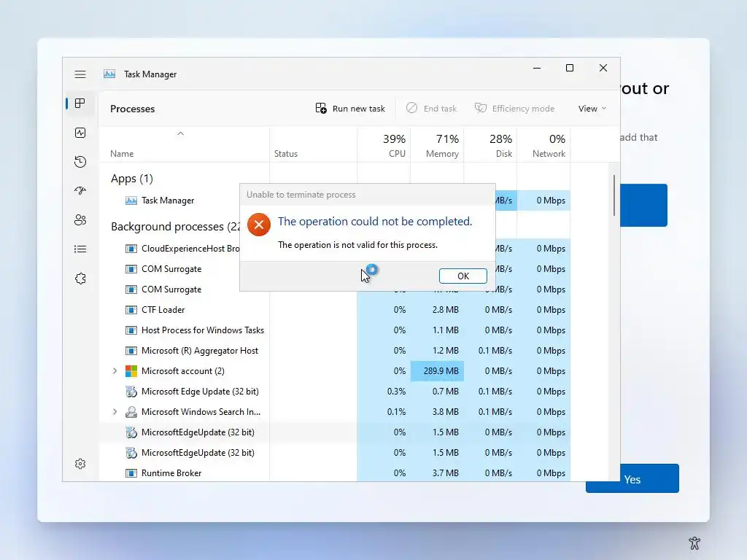Image resolution: width=747 pixels, height=560 pixels.
Task: Open the Performance tab icon in the sidebar
Action: pyautogui.click(x=80, y=133)
